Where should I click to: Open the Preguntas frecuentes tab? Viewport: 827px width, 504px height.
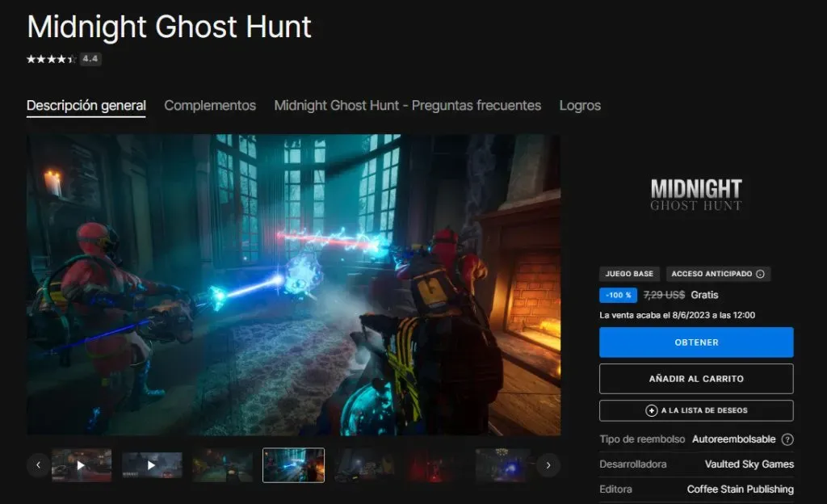click(407, 106)
